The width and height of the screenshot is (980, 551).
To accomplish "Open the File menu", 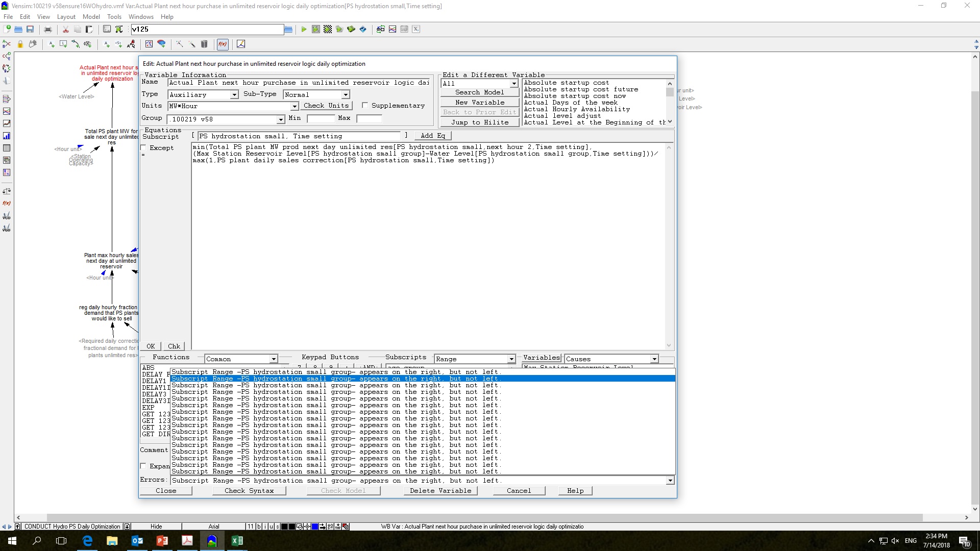I will (x=8, y=16).
